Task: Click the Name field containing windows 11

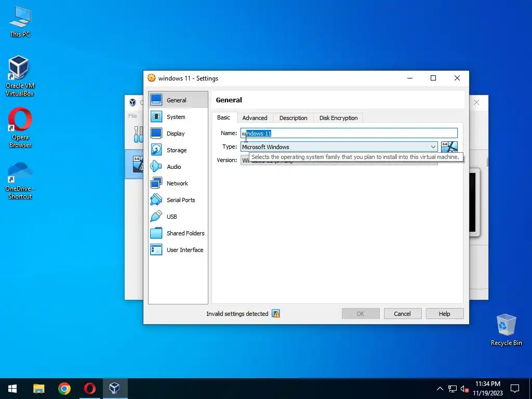Action: 349,134
